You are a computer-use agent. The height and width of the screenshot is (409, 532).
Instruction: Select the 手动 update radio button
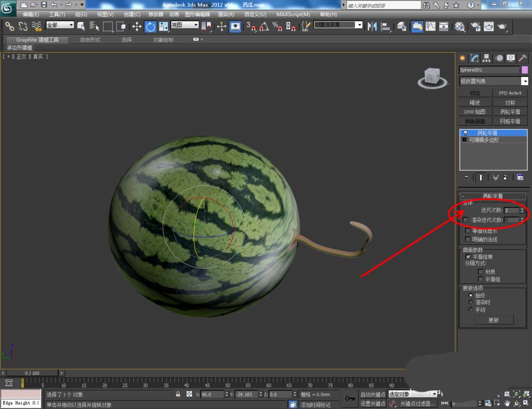[470, 310]
